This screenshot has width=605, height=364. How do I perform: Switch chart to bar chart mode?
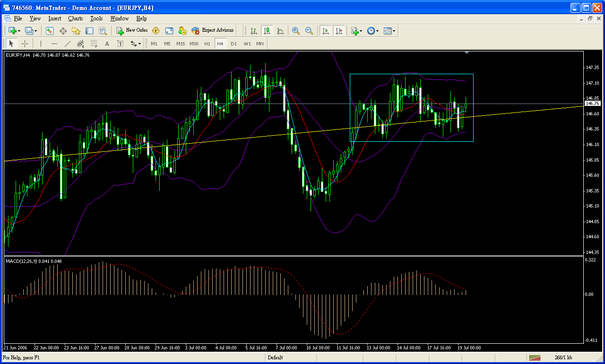point(254,31)
